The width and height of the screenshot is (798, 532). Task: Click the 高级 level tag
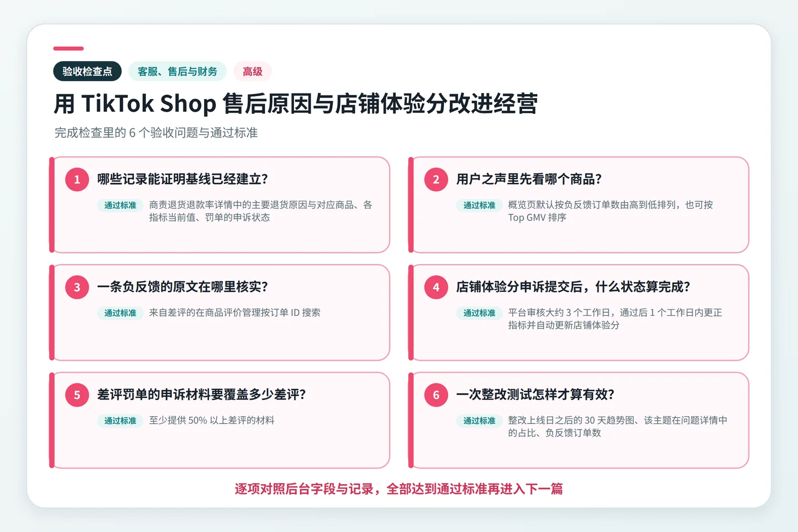[252, 71]
